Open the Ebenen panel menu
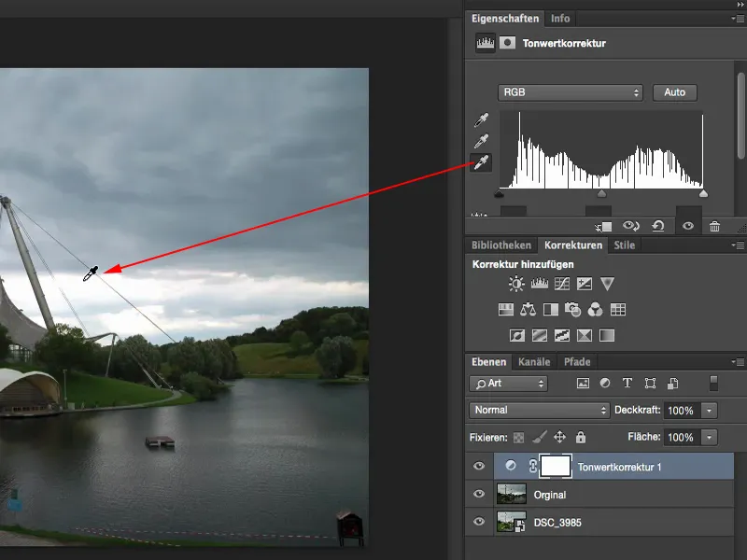747x560 pixels. coord(738,362)
